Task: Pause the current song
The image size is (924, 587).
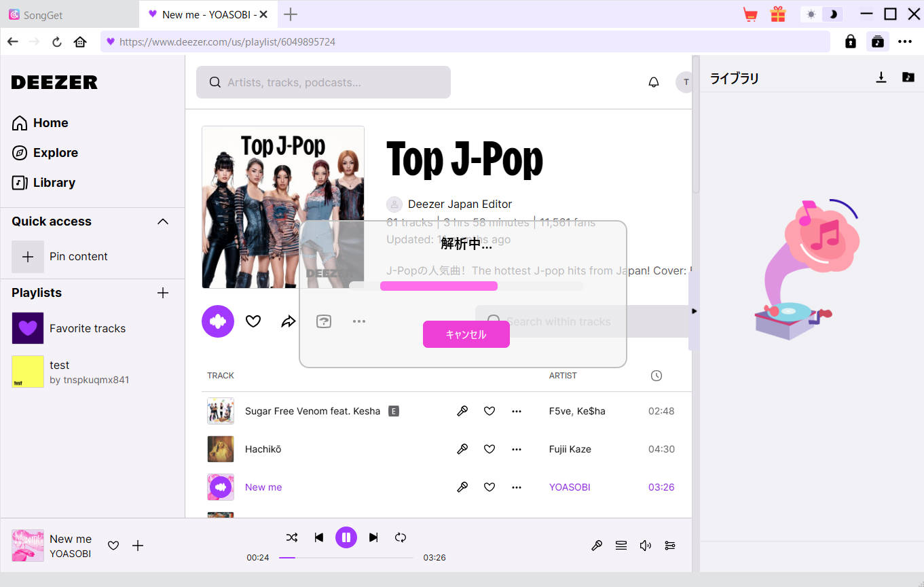Action: [346, 537]
